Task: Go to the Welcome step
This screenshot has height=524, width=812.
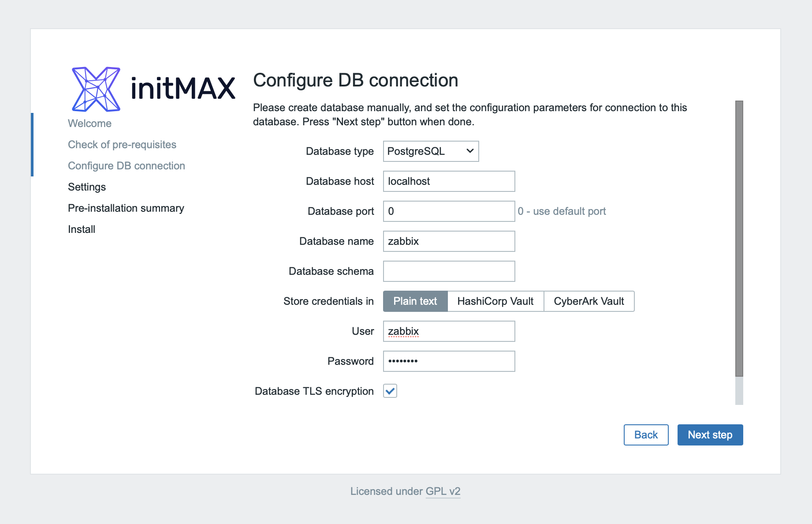Action: (89, 123)
